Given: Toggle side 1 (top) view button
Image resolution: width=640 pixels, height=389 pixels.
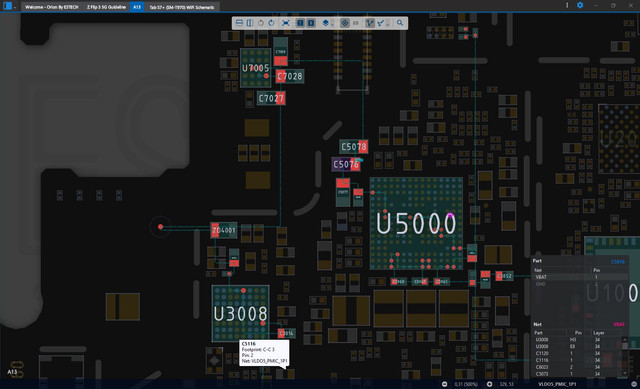Looking at the screenshot, I should click(x=300, y=23).
